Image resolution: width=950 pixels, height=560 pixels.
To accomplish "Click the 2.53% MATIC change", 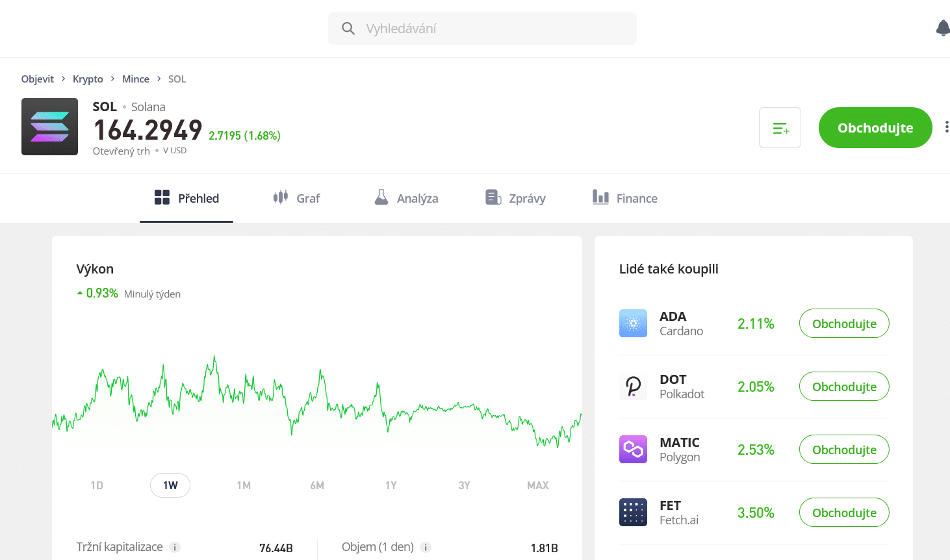I will (x=756, y=450).
